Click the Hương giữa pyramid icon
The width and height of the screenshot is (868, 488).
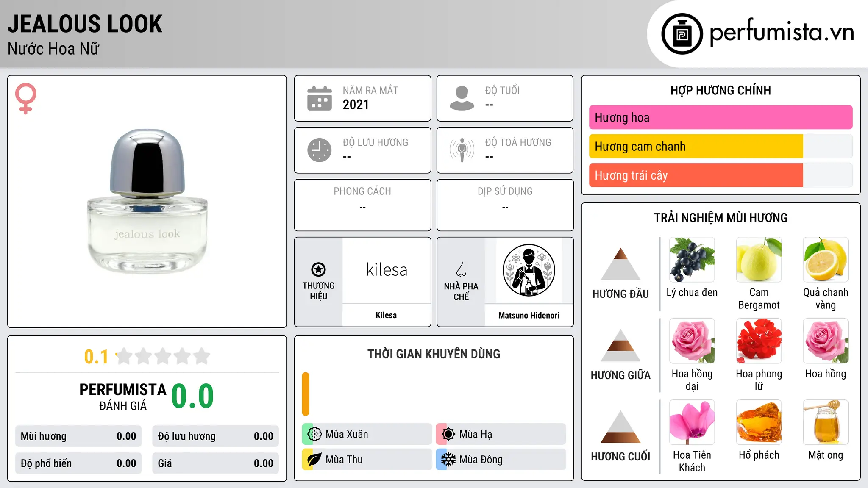pyautogui.click(x=620, y=345)
